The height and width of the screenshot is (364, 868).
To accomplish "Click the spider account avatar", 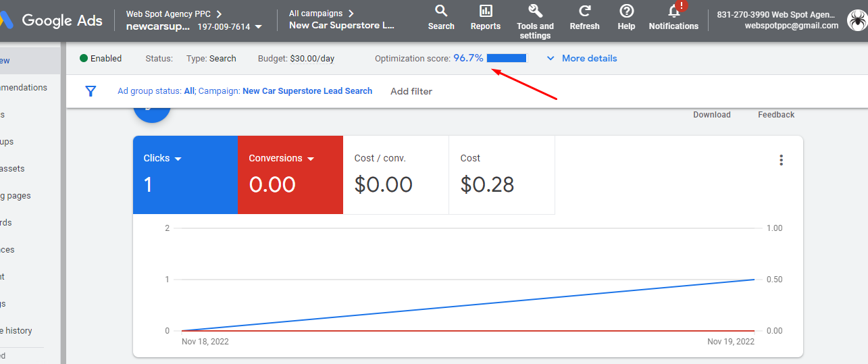I will pos(857,20).
